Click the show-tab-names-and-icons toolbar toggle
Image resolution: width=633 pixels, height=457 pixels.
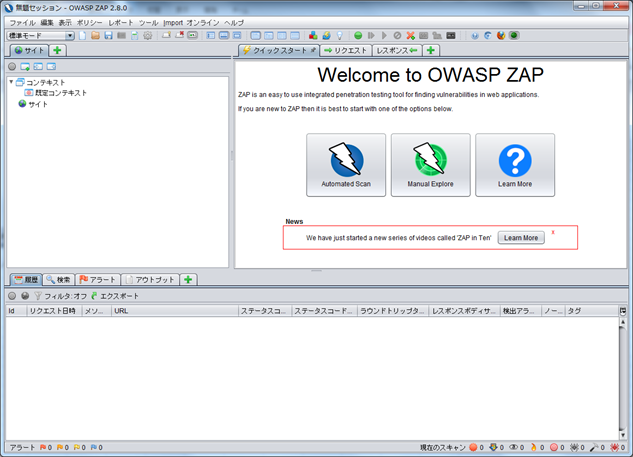(x=193, y=36)
